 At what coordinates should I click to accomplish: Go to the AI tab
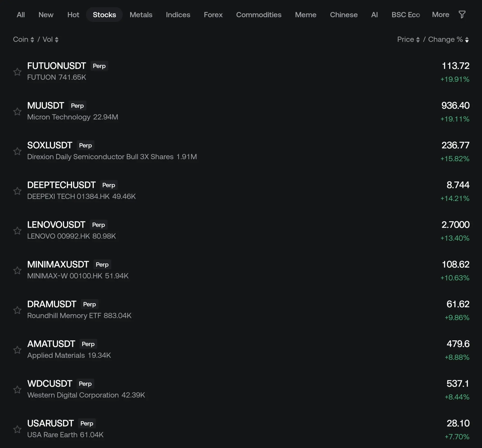pyautogui.click(x=374, y=14)
